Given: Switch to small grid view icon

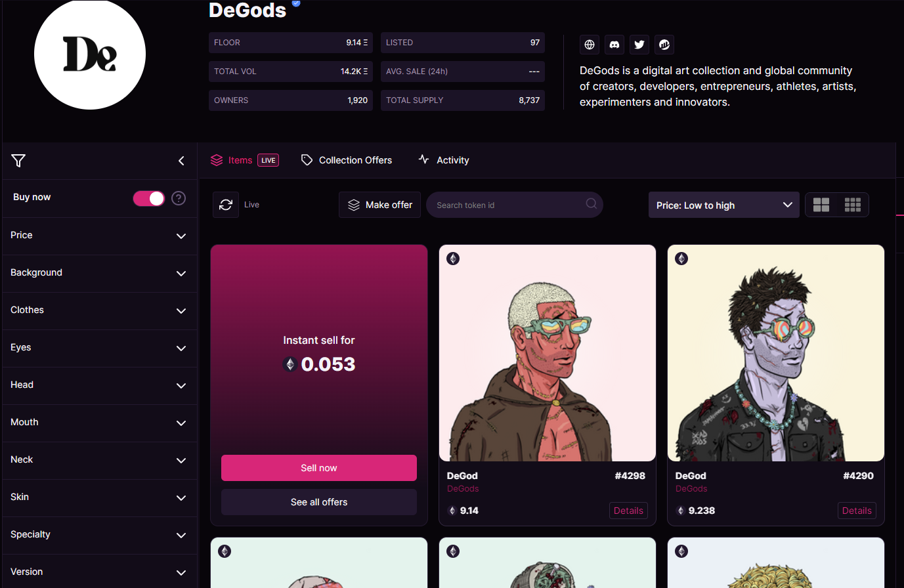Looking at the screenshot, I should pos(853,205).
